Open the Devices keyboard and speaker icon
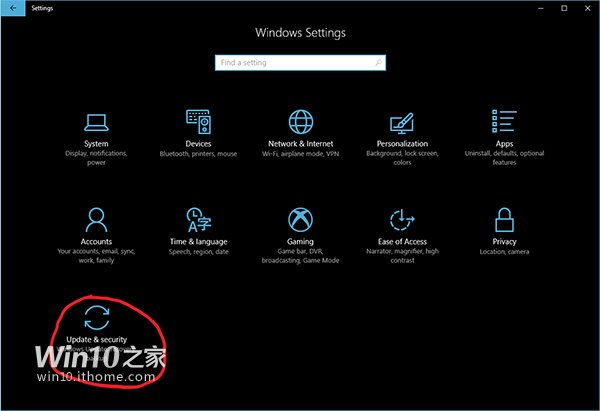The height and width of the screenshot is (411, 600). tap(198, 121)
